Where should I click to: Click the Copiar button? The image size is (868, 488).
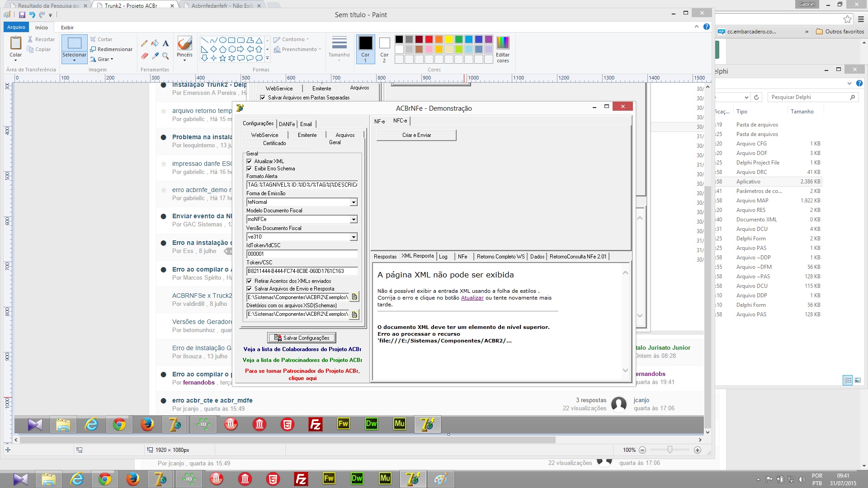(39, 49)
